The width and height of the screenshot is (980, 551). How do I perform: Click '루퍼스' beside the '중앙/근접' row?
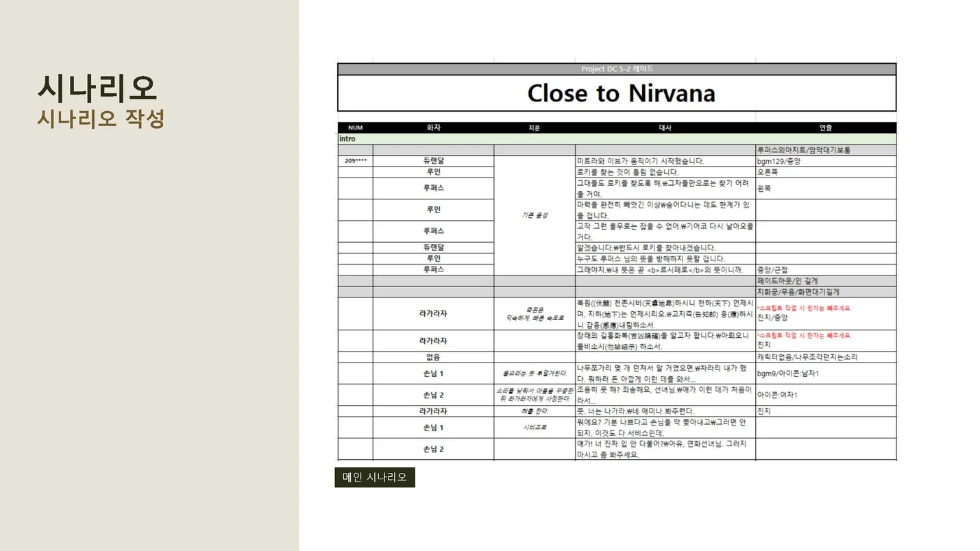click(x=433, y=270)
